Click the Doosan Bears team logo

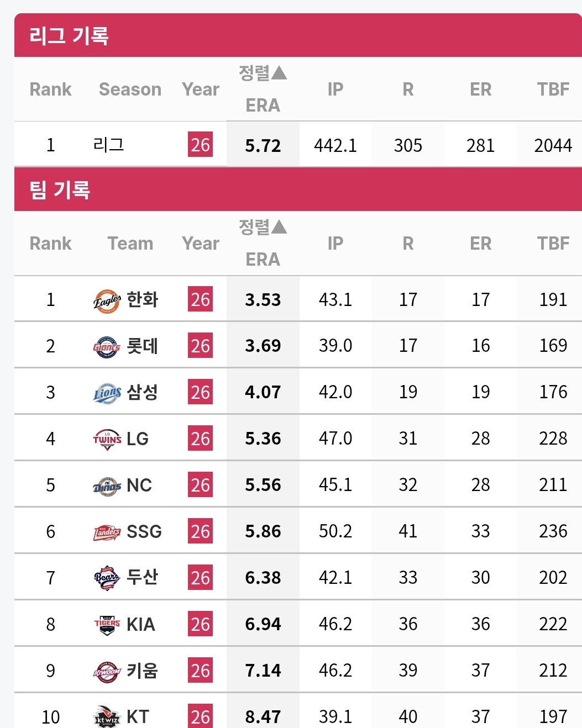point(107,578)
